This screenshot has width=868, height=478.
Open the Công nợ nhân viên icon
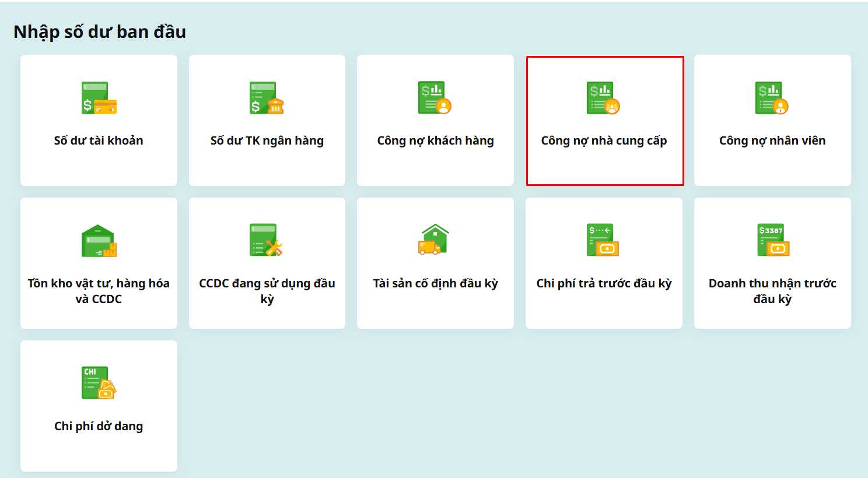tap(772, 98)
